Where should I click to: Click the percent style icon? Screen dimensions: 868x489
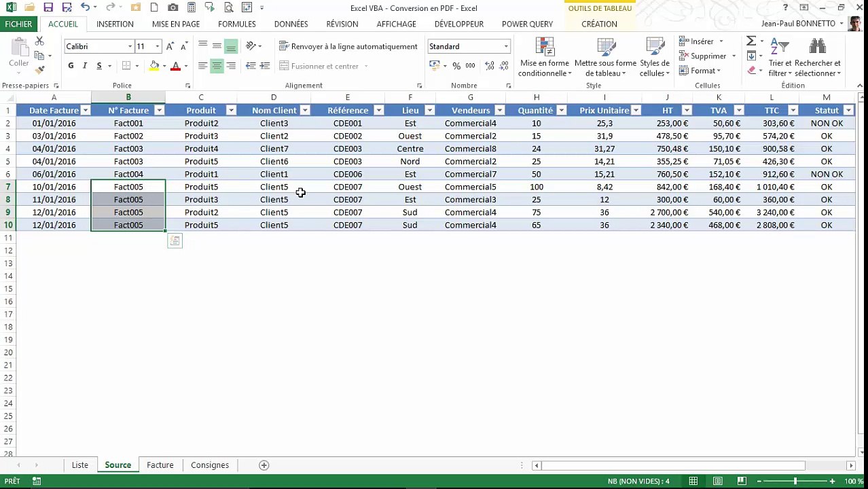click(x=456, y=66)
